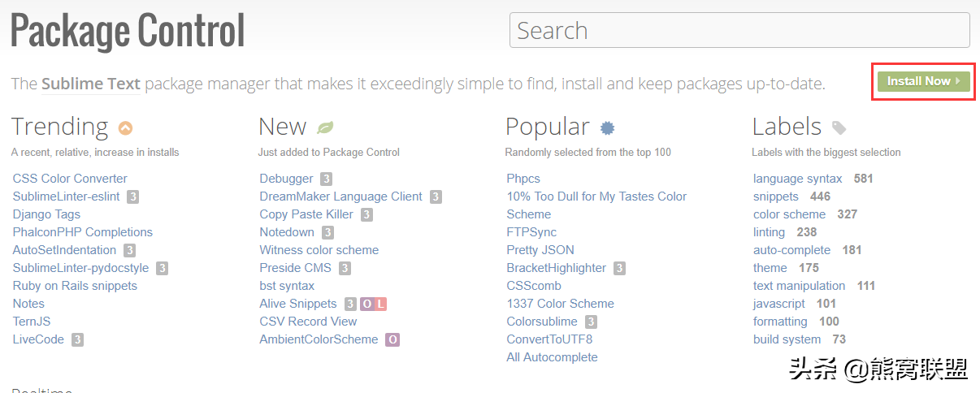
Task: Open the All Autocomplete package link
Action: (552, 357)
